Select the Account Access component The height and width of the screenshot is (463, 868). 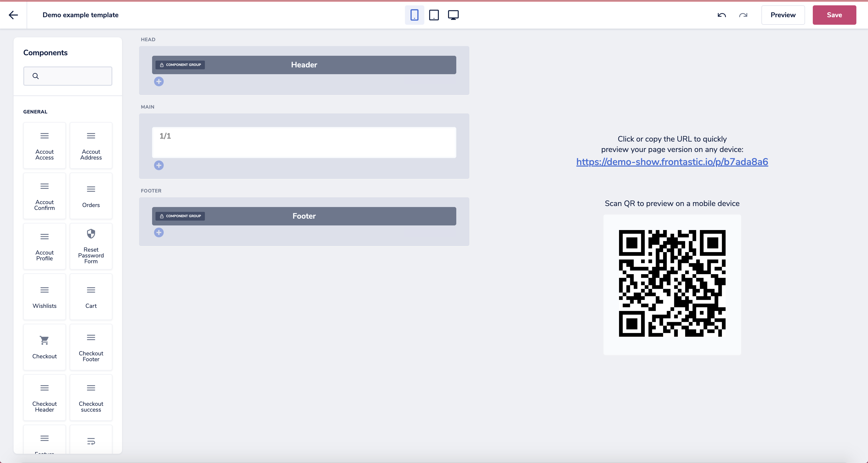pos(45,145)
